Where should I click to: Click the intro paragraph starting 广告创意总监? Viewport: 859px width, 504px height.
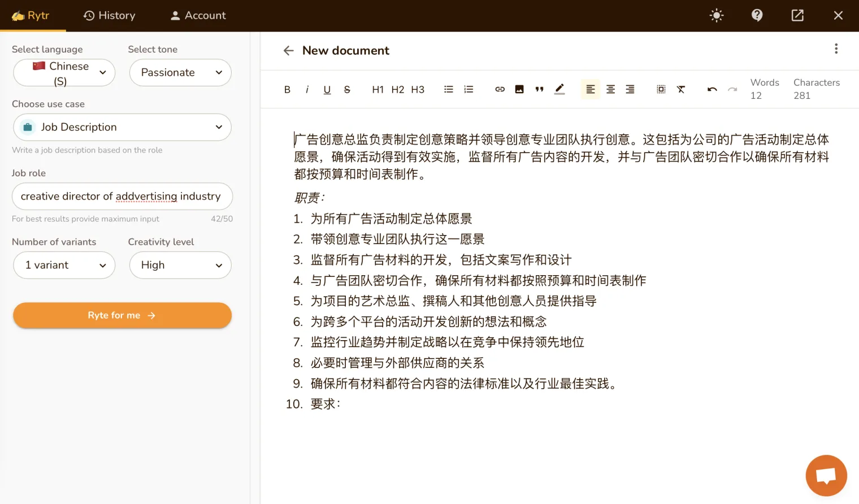coord(562,157)
